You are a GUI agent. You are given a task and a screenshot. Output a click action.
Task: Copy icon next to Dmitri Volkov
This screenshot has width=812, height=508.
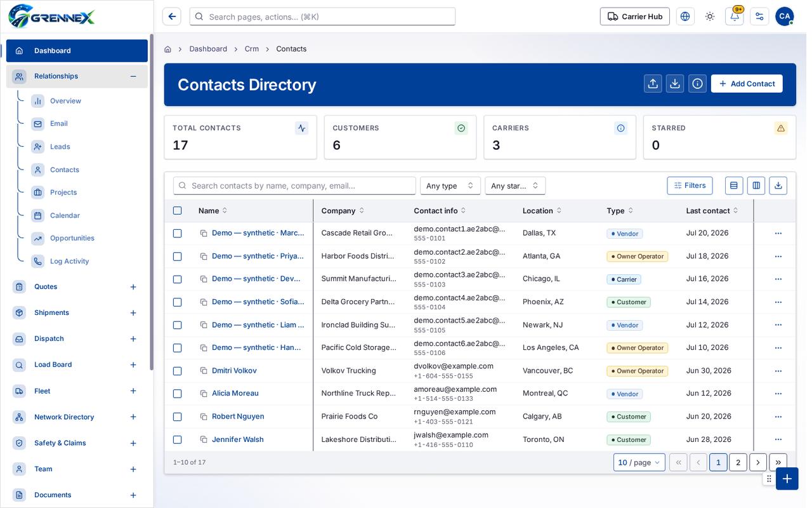pos(204,371)
